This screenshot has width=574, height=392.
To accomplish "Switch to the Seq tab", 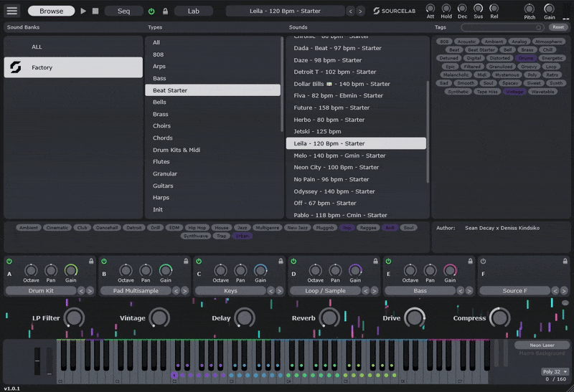I will click(123, 11).
